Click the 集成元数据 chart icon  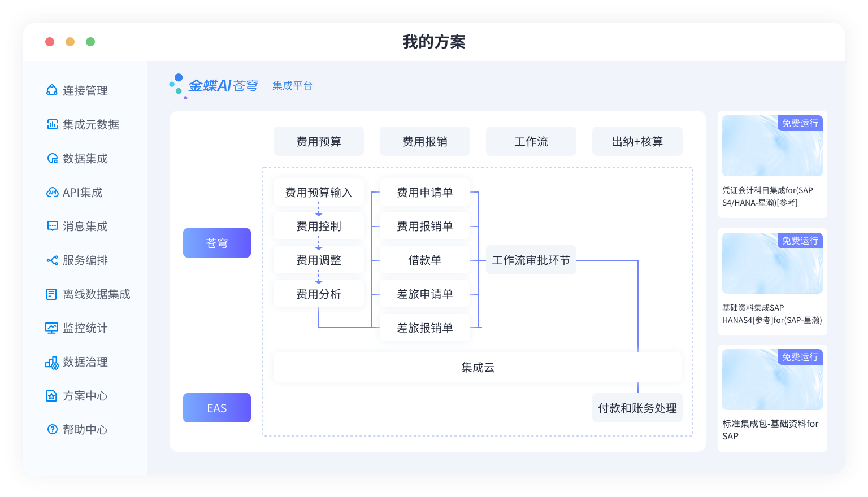(52, 124)
